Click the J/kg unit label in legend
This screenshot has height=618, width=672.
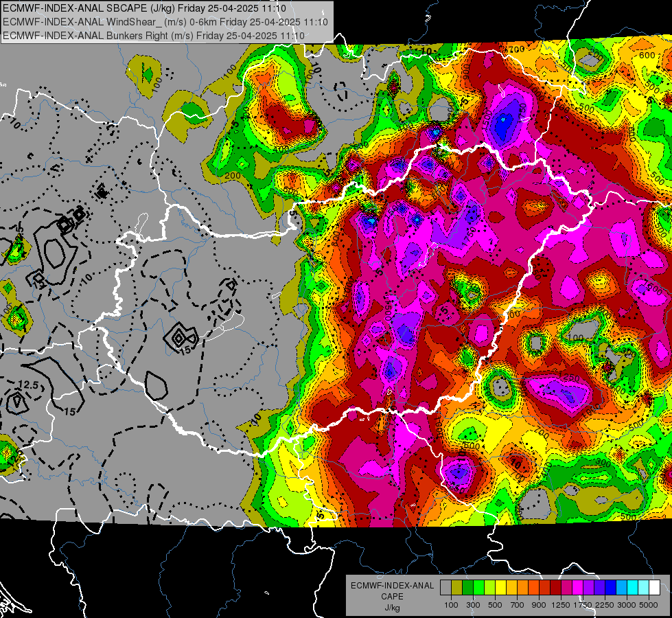coord(392,608)
